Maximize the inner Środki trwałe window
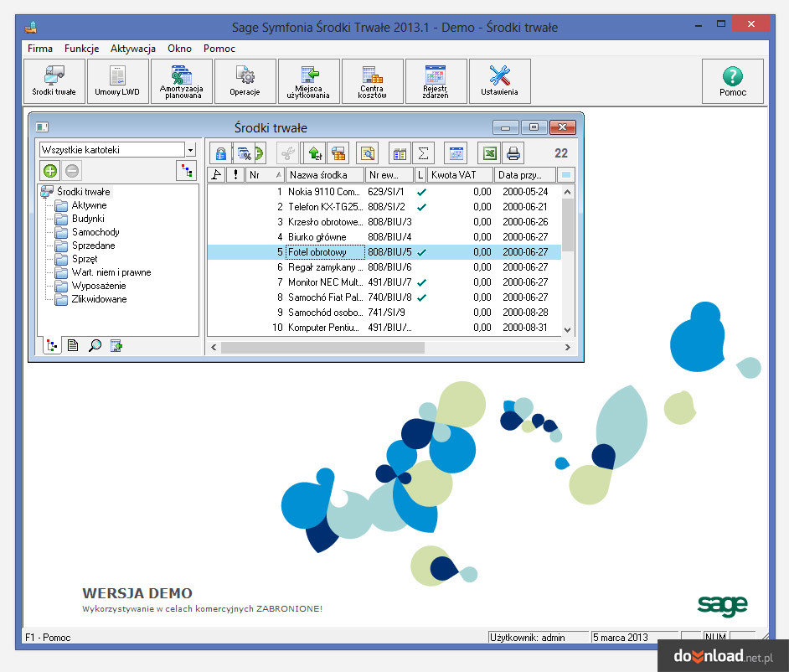 534,127
